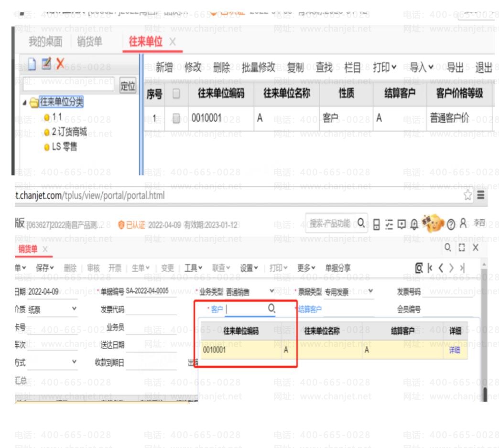Select the 往来单位 tab
This screenshot has height=448, width=499.
point(145,42)
